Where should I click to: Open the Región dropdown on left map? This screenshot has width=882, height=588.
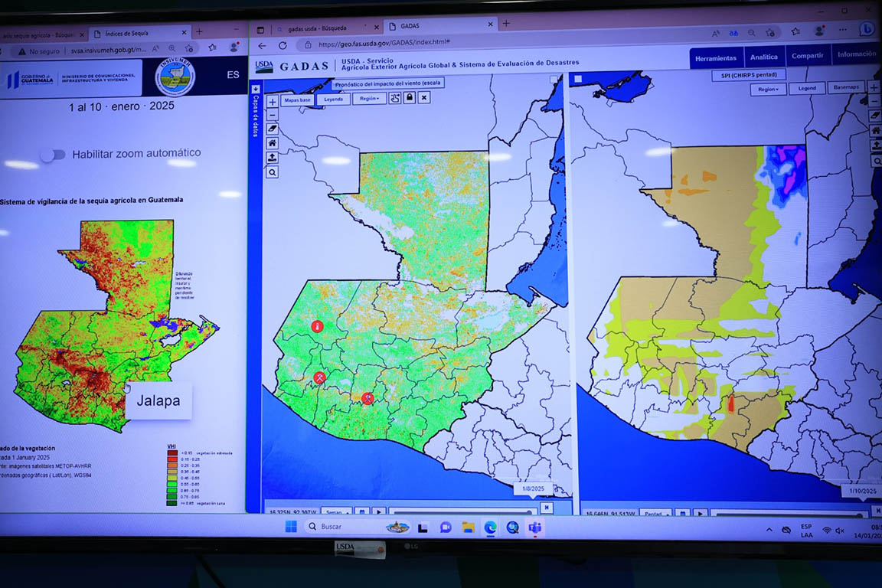tap(369, 99)
